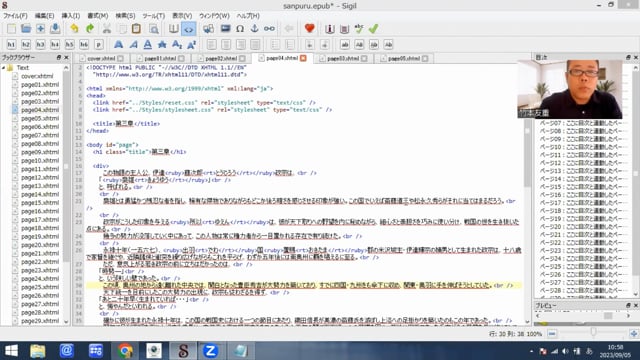Click the green checkmark validate icon
The image size is (640, 360).
373,29
